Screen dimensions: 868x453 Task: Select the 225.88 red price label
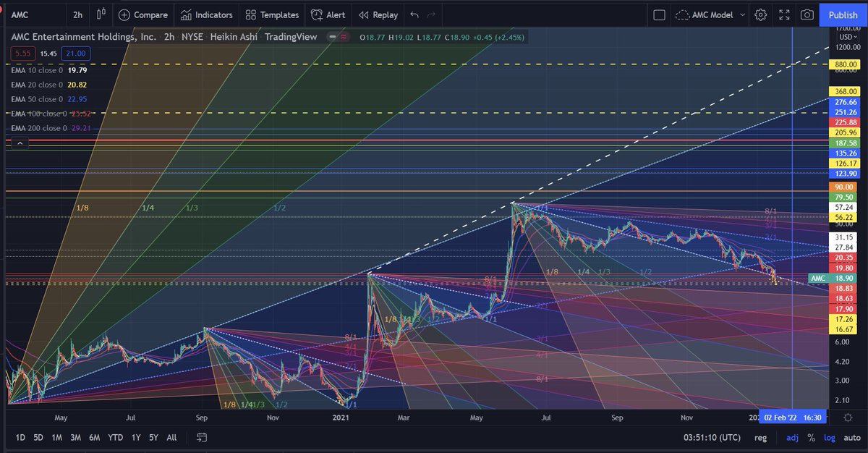tap(846, 122)
